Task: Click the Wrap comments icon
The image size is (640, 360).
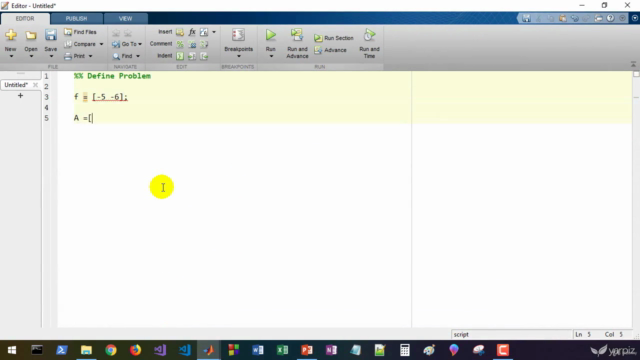Action: tap(204, 44)
